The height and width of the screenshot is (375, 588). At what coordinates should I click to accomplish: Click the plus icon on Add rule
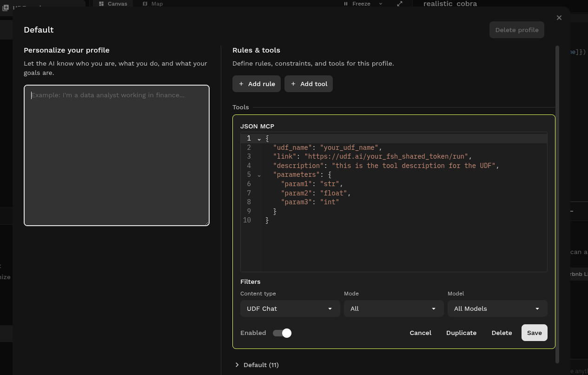pos(241,84)
